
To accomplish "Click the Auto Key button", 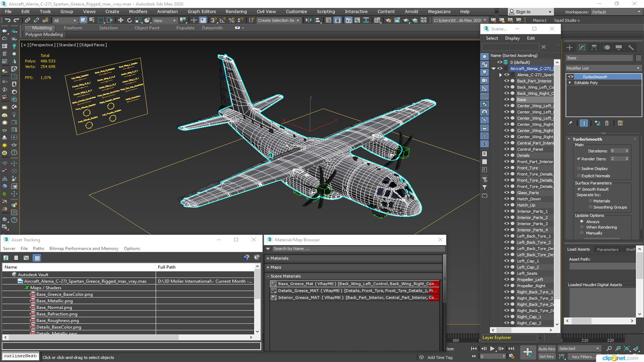I will coord(546,349).
